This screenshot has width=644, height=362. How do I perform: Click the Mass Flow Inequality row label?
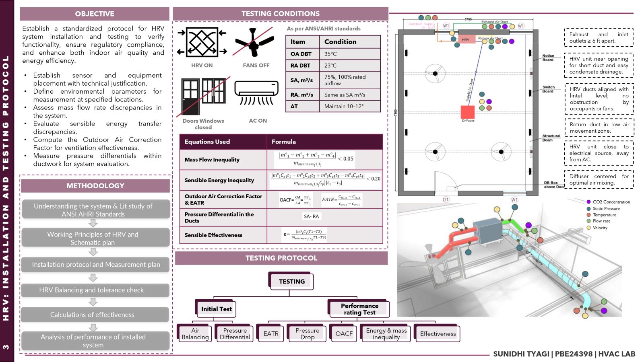212,160
